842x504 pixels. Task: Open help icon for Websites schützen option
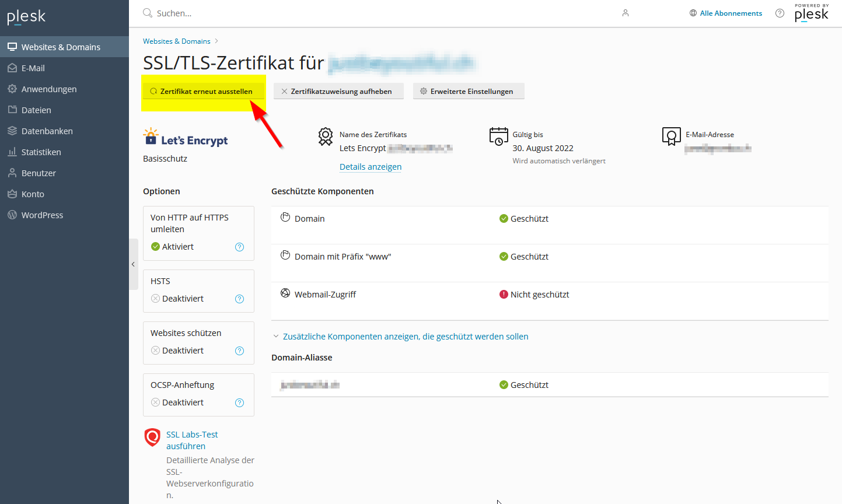pyautogui.click(x=239, y=351)
